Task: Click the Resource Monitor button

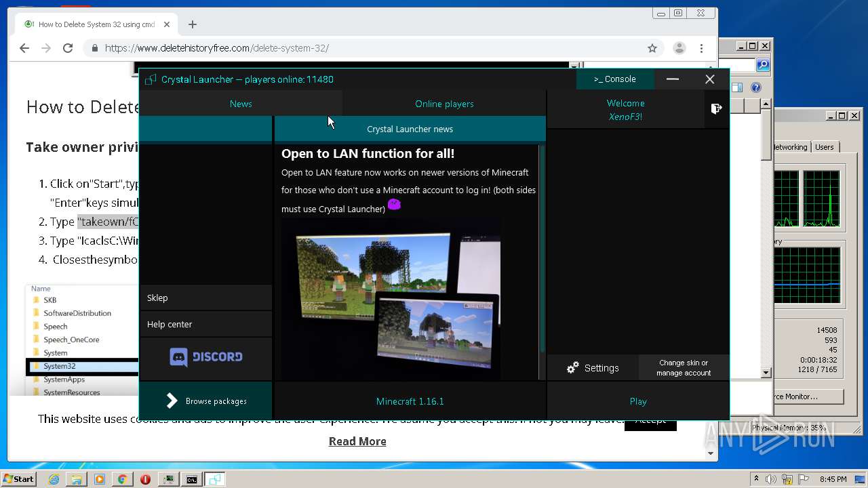Action: (807, 396)
